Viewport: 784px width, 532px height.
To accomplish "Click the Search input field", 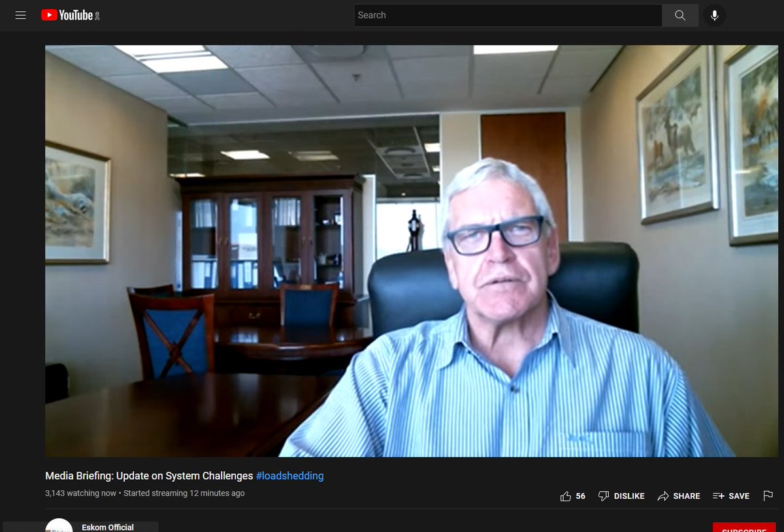I will pos(508,15).
